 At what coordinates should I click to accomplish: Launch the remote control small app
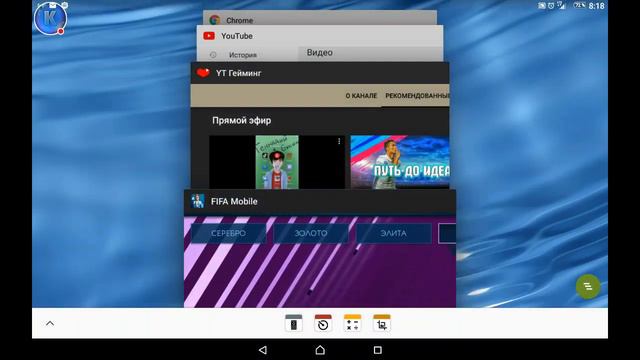pyautogui.click(x=293, y=323)
